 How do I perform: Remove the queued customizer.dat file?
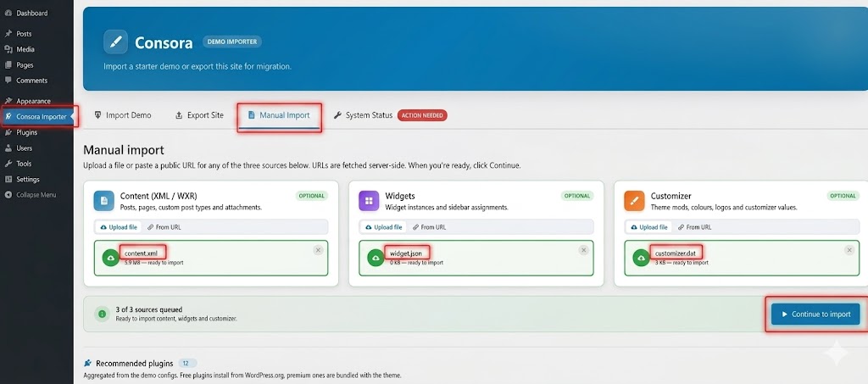coord(849,250)
